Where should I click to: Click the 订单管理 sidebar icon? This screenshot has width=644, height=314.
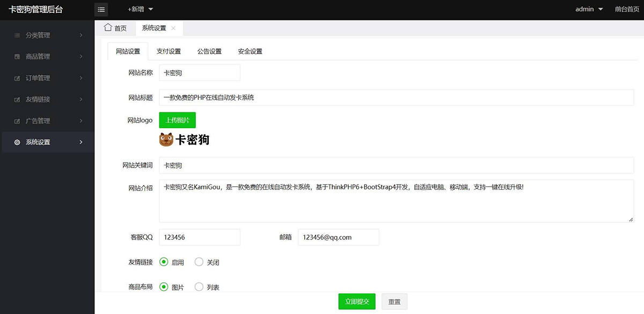click(x=17, y=78)
